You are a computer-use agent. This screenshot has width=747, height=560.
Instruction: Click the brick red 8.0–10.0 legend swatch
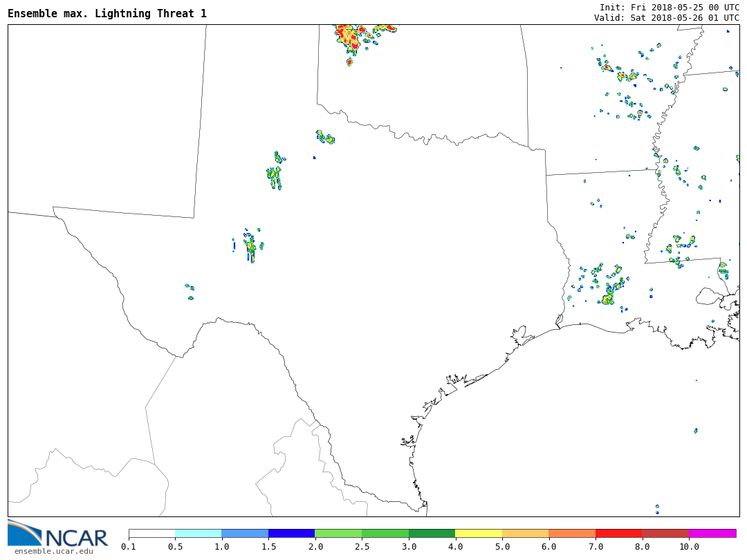point(665,533)
